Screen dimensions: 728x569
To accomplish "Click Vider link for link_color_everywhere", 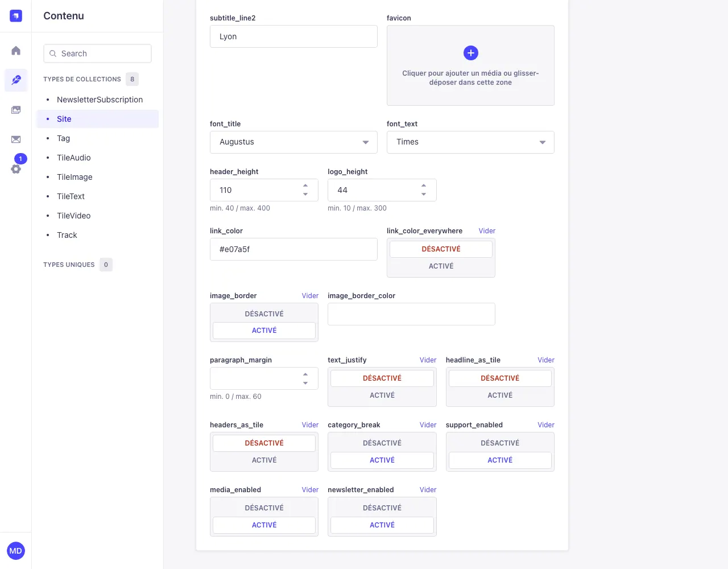I will 487,231.
